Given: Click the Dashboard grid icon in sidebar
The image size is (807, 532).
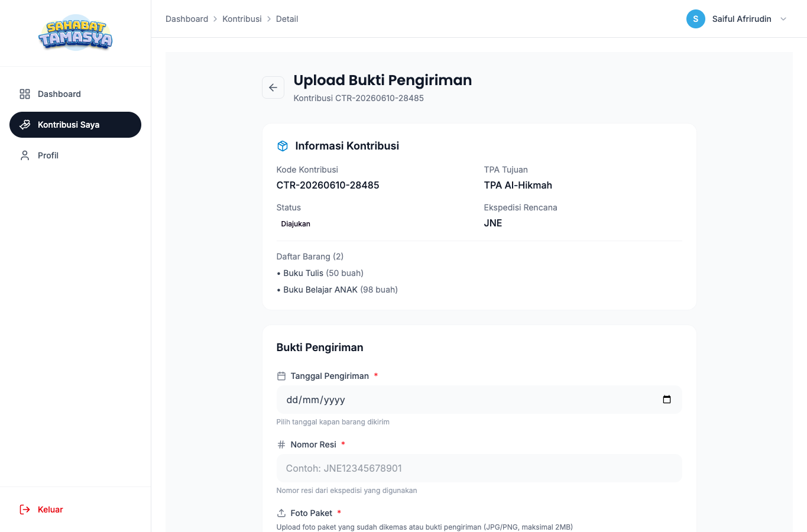Looking at the screenshot, I should pyautogui.click(x=25, y=94).
